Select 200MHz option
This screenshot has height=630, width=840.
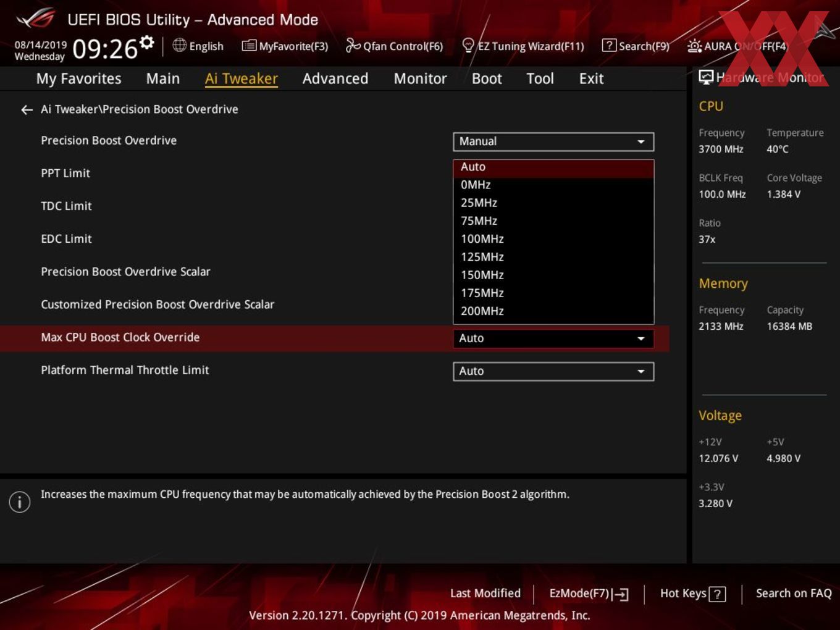(x=553, y=311)
